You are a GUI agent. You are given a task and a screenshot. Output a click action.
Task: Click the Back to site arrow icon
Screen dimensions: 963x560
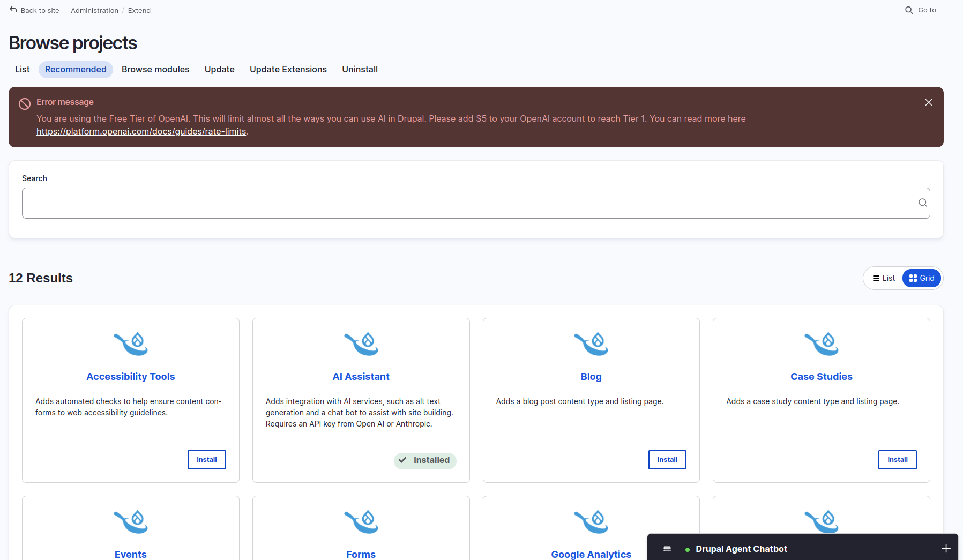click(13, 10)
